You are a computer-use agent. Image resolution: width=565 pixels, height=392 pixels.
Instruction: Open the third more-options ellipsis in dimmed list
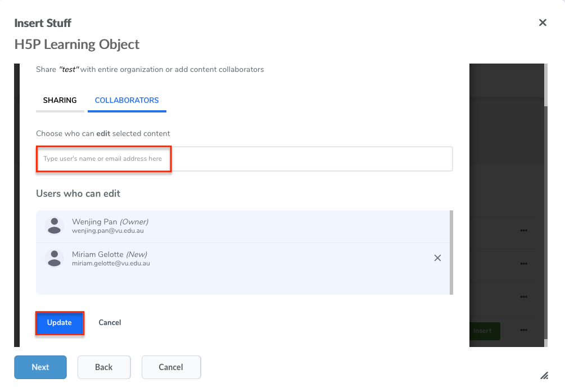pos(523,297)
